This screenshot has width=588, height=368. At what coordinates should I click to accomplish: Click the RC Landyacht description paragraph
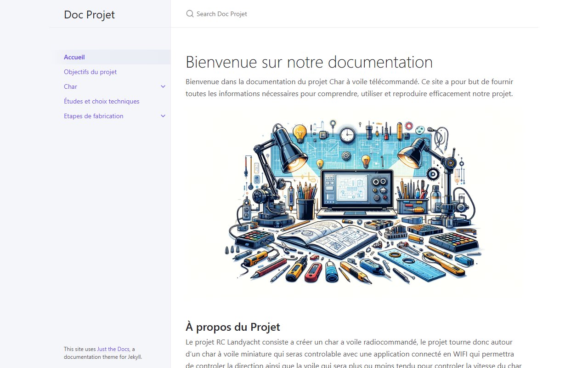(354, 354)
